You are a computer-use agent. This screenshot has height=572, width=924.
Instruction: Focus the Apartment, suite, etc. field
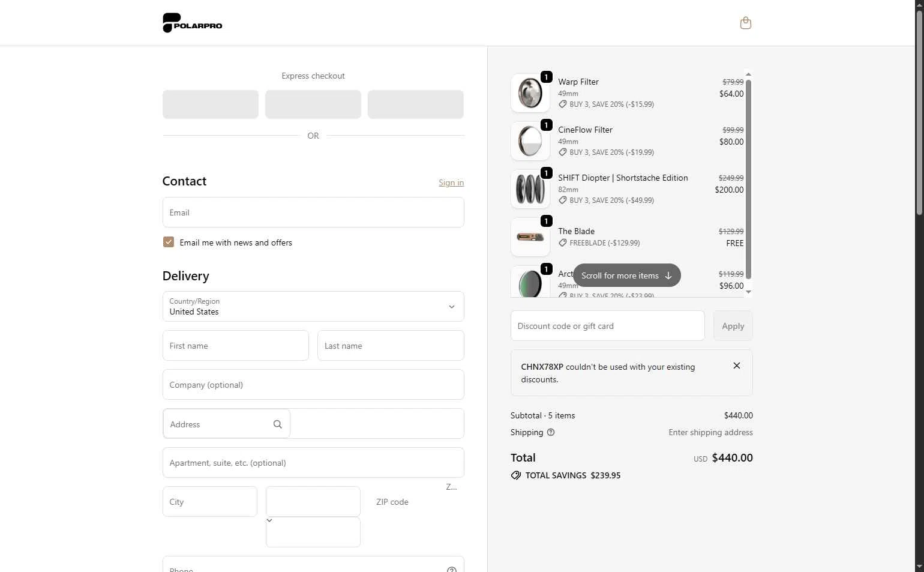pos(313,463)
